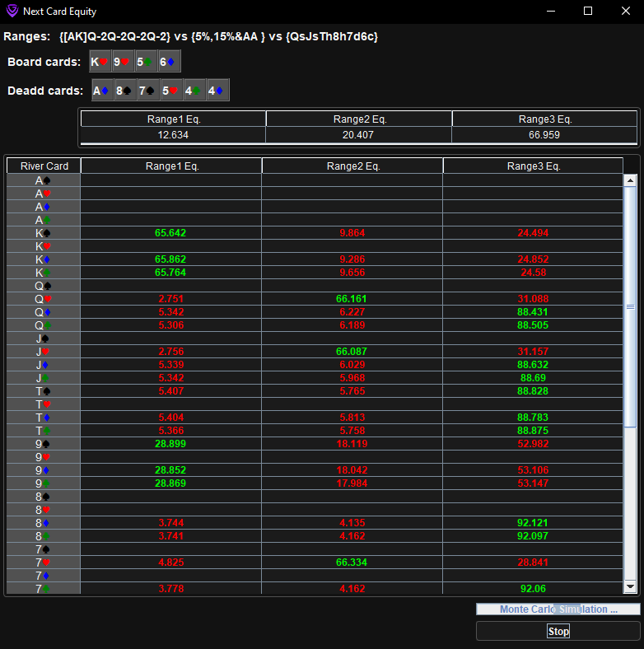
Task: Select the overall equity value 66.959
Action: pos(544,135)
